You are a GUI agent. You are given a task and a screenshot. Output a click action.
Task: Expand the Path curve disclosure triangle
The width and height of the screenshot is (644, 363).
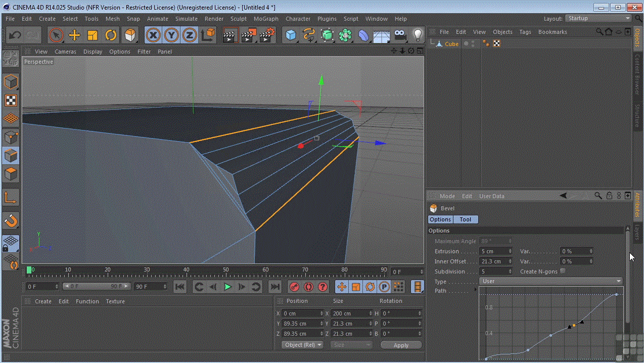pos(476,290)
